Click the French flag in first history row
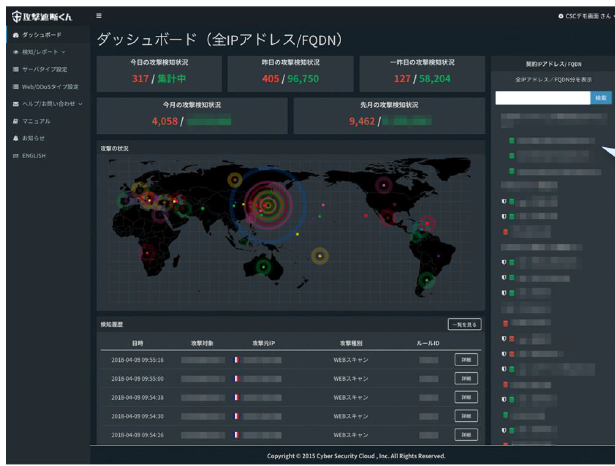615x466 pixels. (x=236, y=358)
